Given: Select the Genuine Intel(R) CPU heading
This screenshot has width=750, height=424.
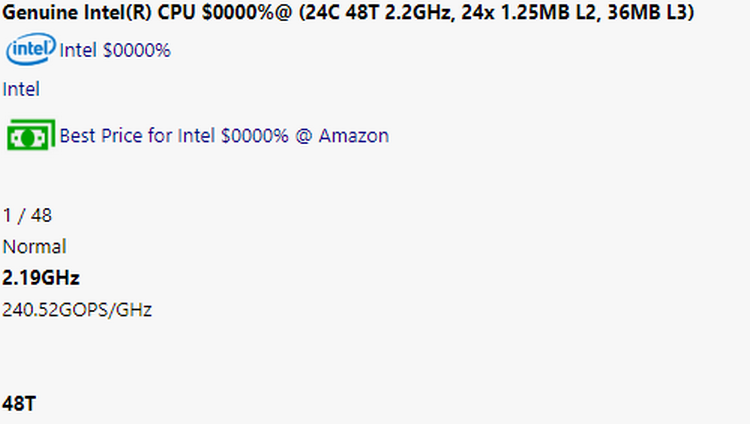Looking at the screenshot, I should coord(348,12).
